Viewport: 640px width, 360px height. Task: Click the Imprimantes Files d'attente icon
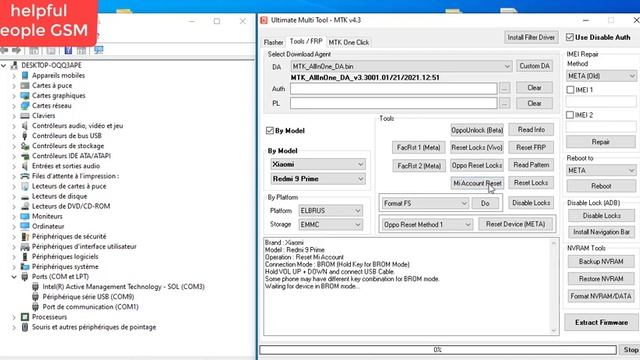point(25,176)
